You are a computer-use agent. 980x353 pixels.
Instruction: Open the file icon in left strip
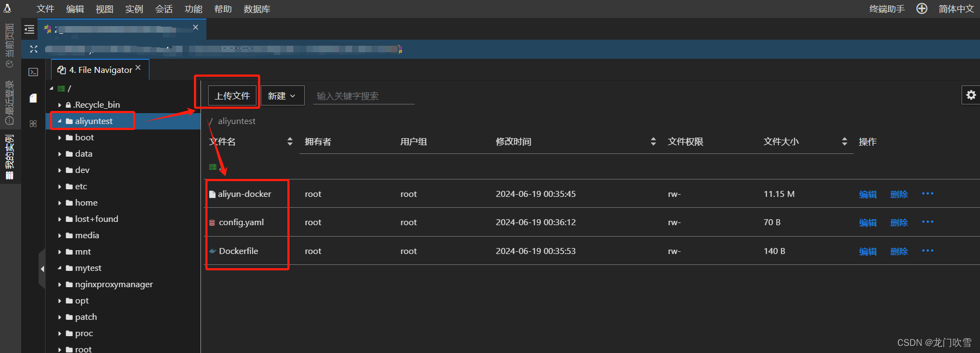(33, 98)
